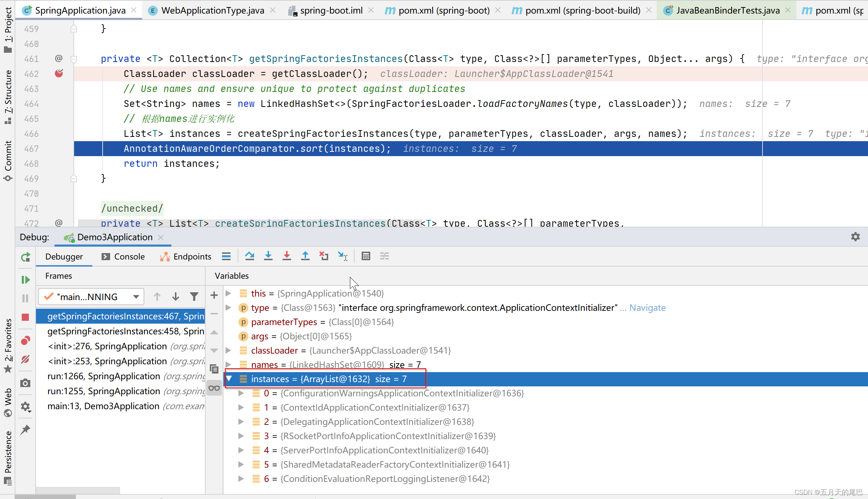868x499 pixels.
Task: Click the Endpoints panel button
Action: [x=192, y=256]
